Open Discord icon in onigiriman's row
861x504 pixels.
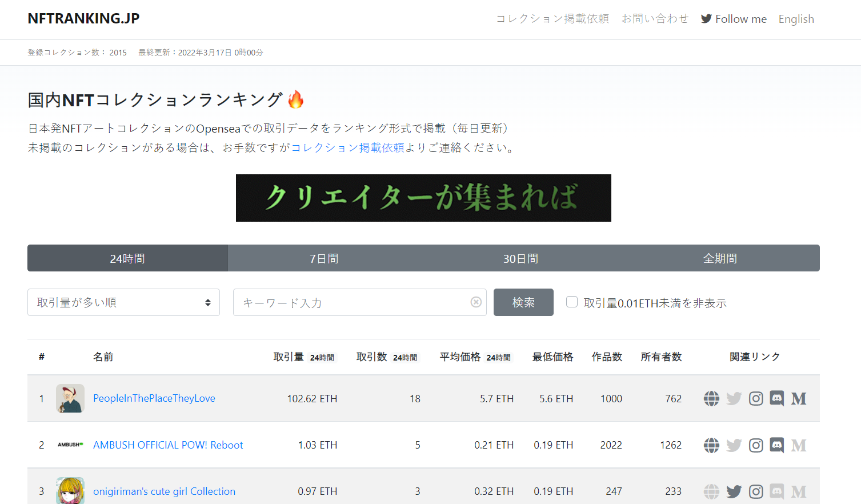pyautogui.click(x=777, y=491)
